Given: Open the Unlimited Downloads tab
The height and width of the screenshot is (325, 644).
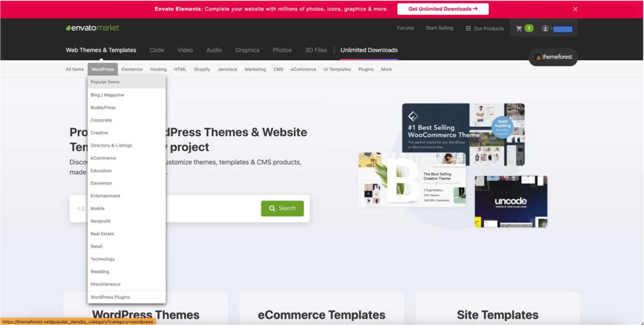Looking at the screenshot, I should coord(369,50).
